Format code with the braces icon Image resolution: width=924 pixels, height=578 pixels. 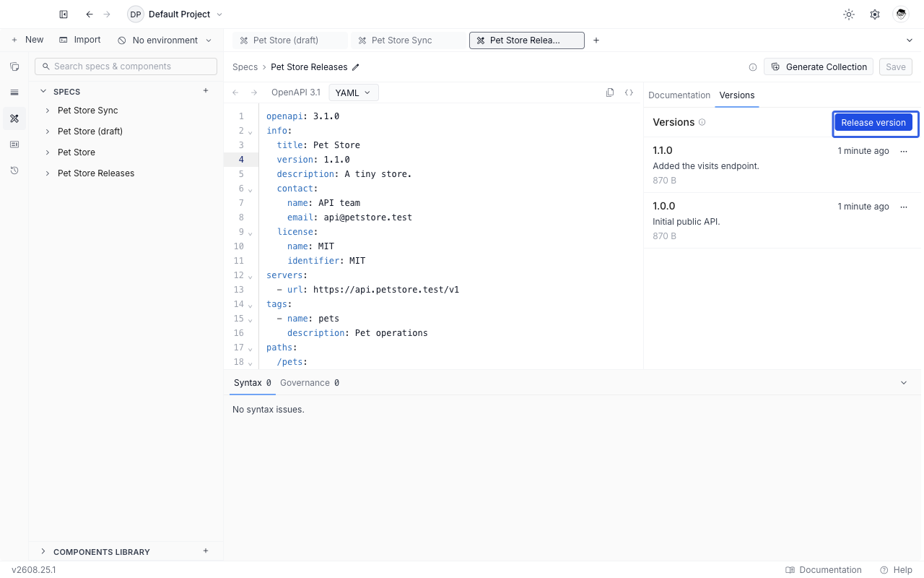click(629, 92)
